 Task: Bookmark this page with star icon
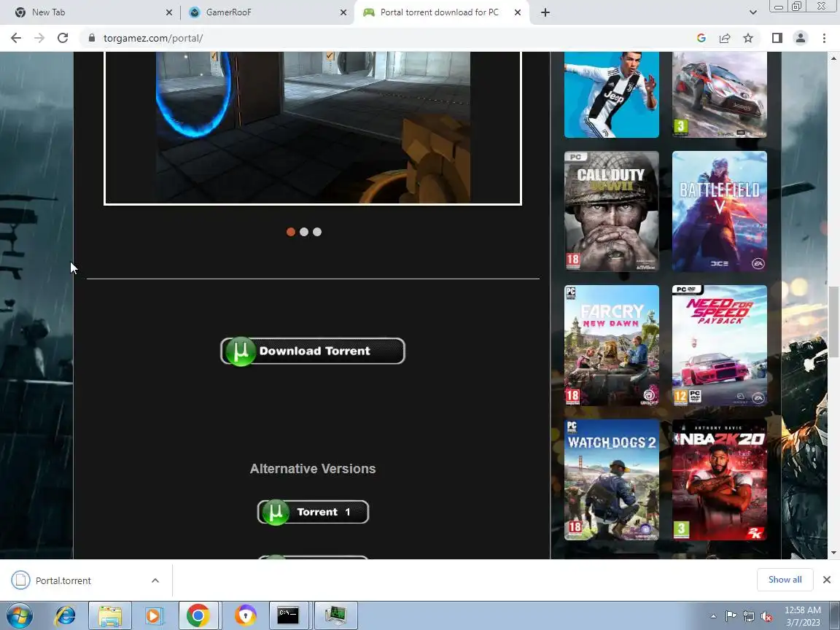(x=748, y=38)
